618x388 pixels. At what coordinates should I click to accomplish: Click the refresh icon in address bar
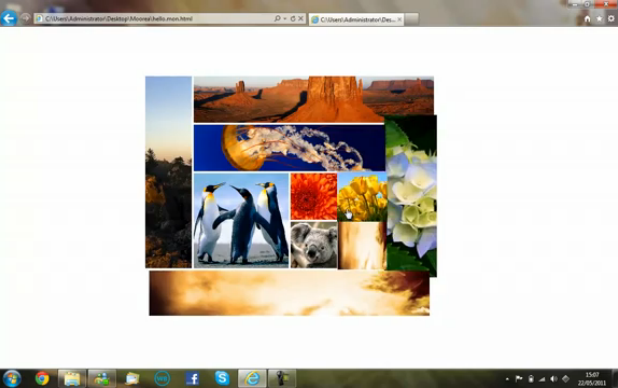(x=293, y=19)
